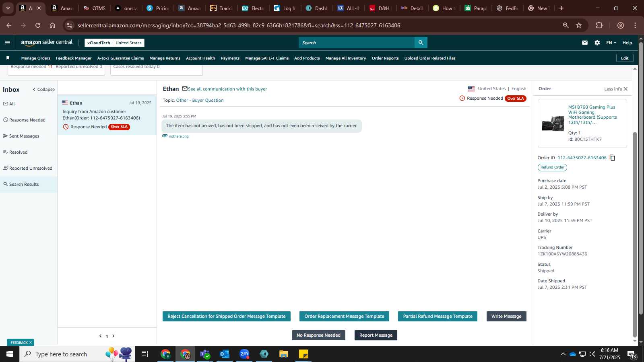Click Order Replacement Message Template button
644x362 pixels.
344,317
